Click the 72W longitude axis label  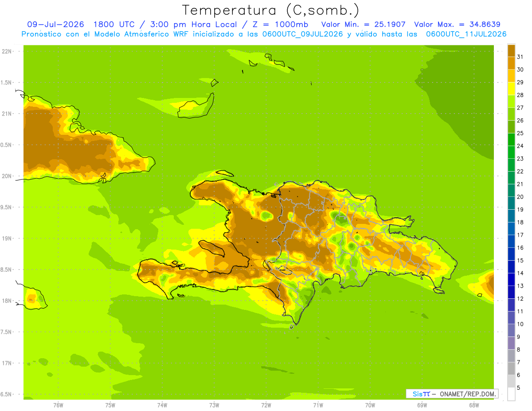tap(266, 405)
